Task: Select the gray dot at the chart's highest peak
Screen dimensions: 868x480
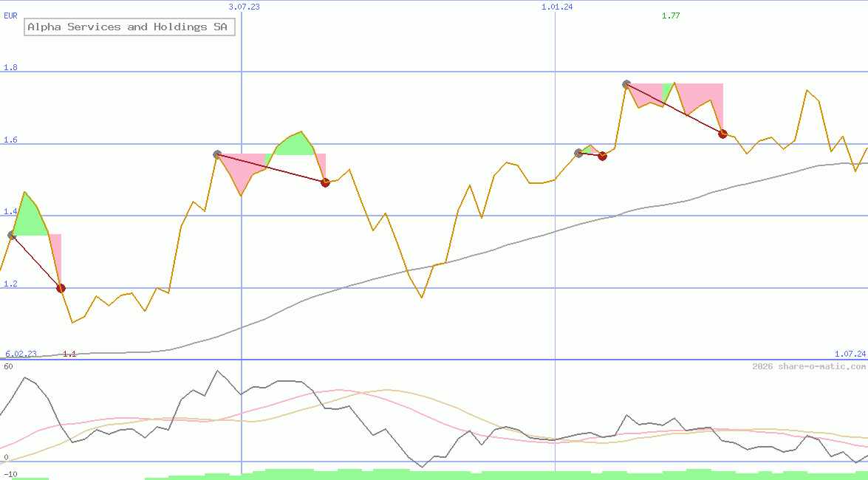Action: click(626, 84)
